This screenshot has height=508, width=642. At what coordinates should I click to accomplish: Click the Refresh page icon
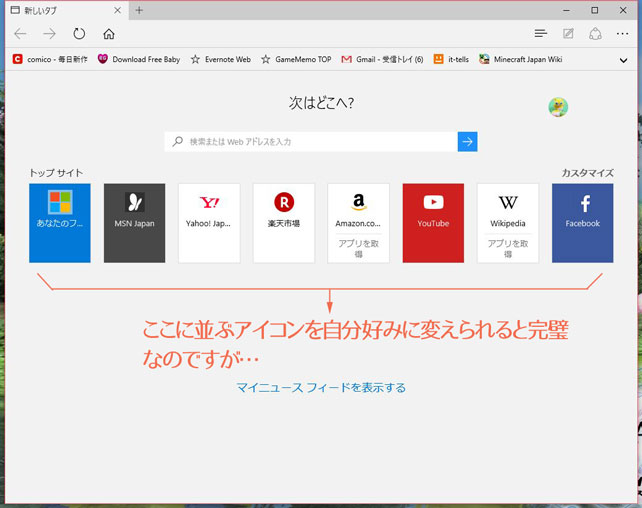(79, 34)
